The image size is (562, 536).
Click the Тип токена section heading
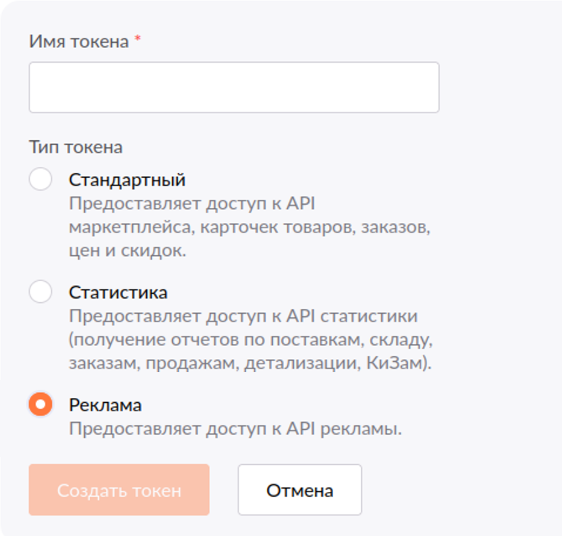(76, 147)
